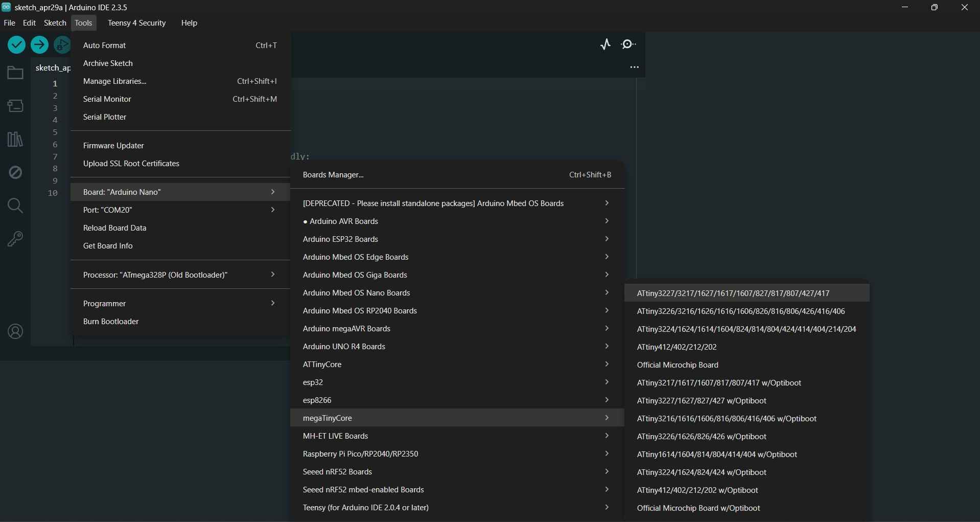
Task: Select ATtiny3226/3216/1626/1616/1606/826/816/806/426/416/406 board
Action: [x=747, y=311]
